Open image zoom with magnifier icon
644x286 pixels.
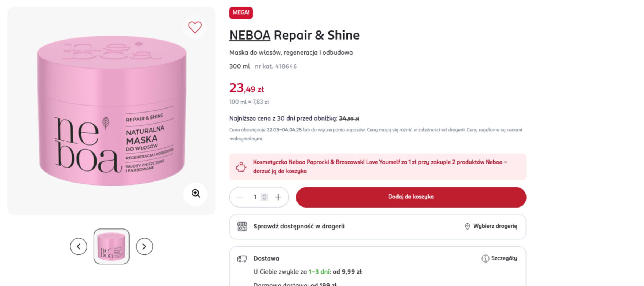click(196, 194)
